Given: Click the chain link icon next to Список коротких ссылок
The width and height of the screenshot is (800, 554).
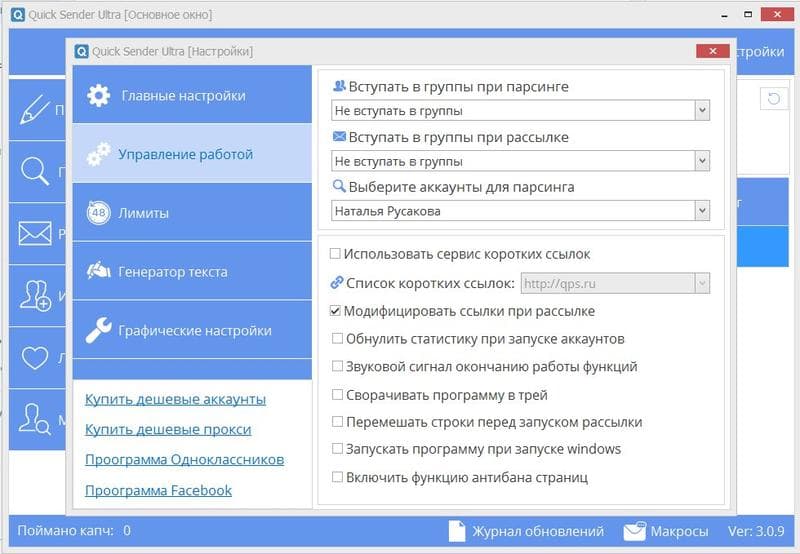Looking at the screenshot, I should click(337, 282).
